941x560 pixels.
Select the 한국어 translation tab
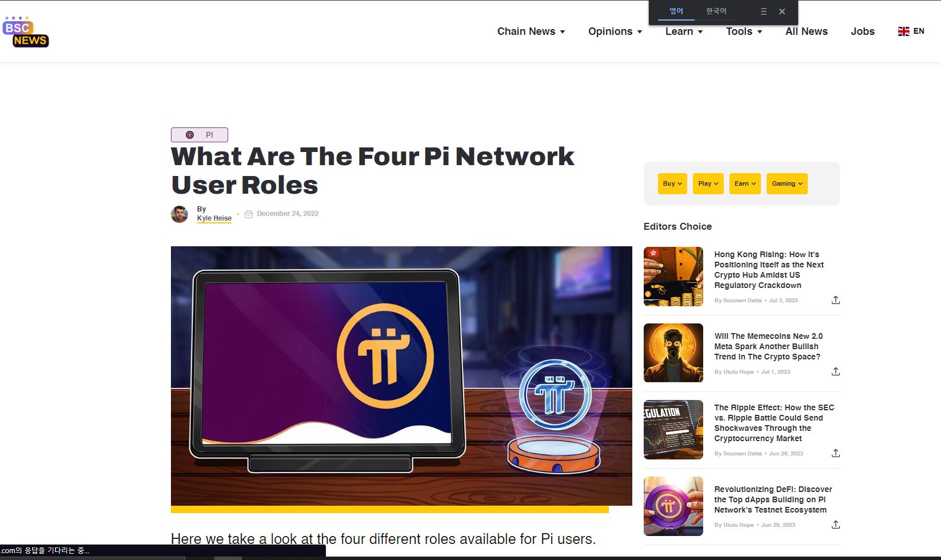pos(716,11)
